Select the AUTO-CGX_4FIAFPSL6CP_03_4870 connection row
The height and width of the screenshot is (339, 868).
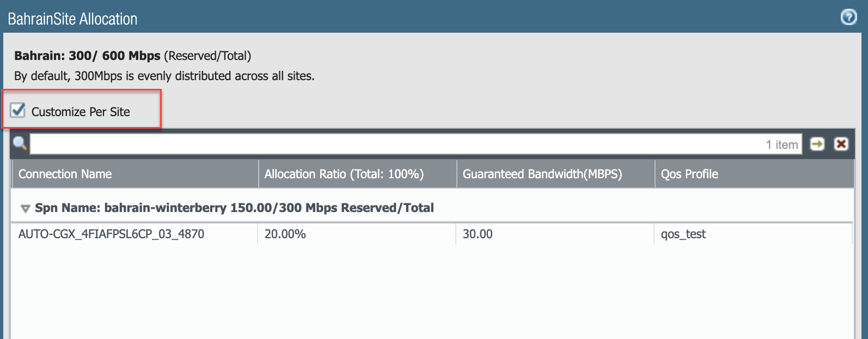point(112,234)
